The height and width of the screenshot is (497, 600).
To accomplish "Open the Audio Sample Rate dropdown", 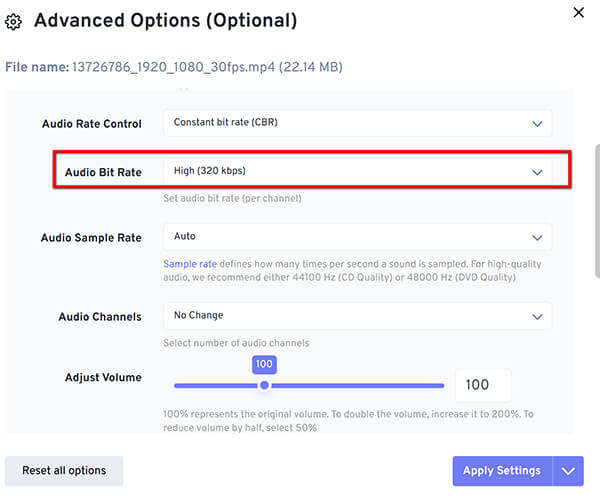I will (x=357, y=237).
